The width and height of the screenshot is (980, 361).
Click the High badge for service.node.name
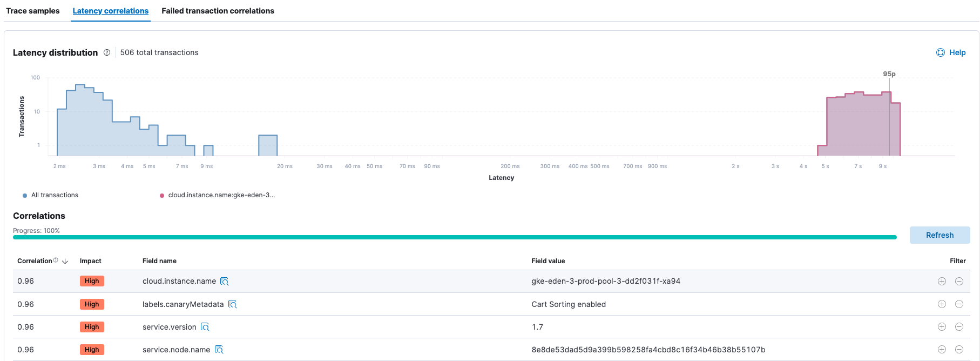click(92, 350)
